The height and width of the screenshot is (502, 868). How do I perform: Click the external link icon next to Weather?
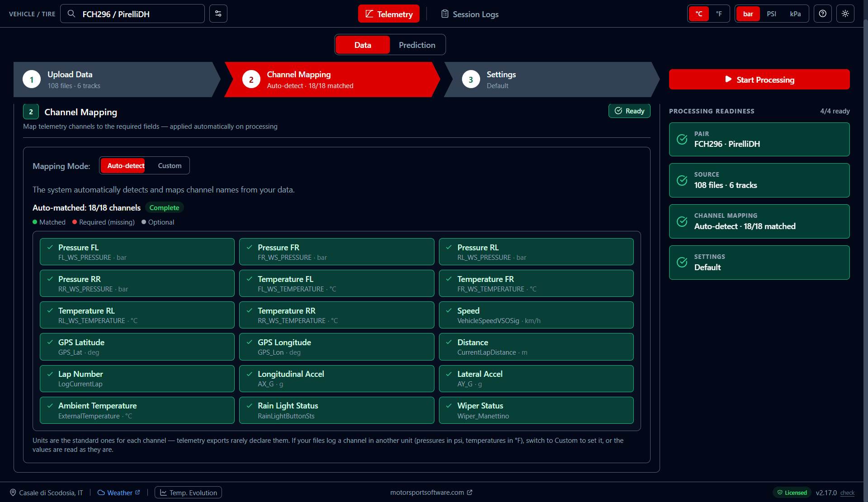click(137, 493)
